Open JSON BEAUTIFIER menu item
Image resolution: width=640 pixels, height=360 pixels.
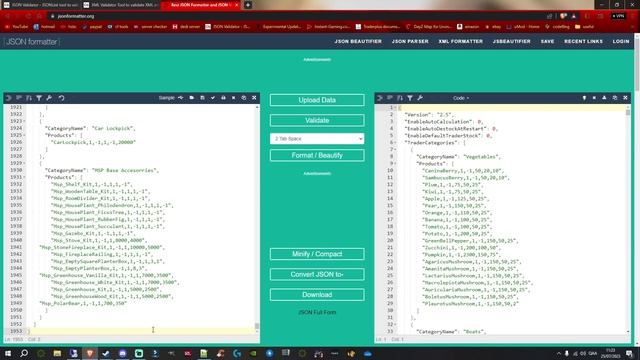coord(358,41)
